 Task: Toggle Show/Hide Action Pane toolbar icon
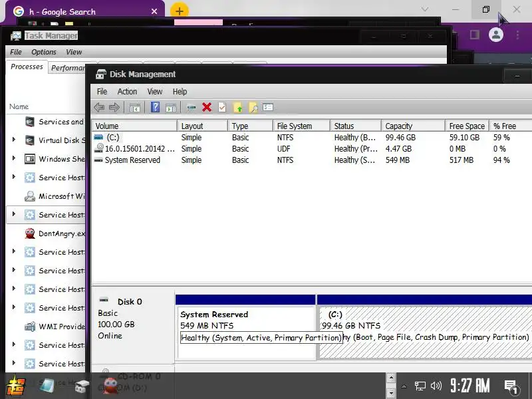click(x=171, y=108)
